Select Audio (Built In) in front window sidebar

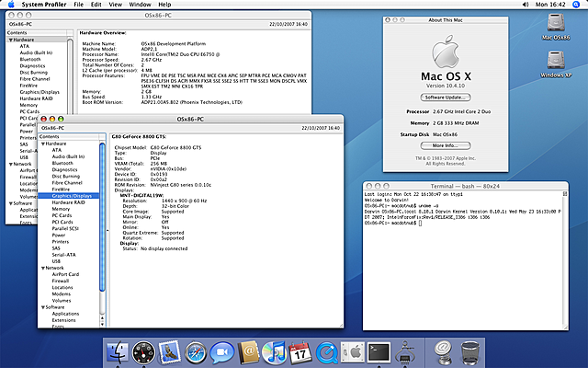click(68, 156)
